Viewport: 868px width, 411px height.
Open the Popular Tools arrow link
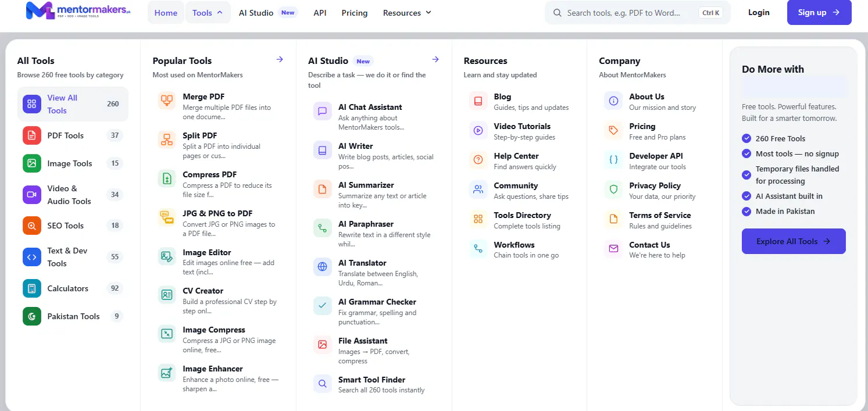click(280, 59)
